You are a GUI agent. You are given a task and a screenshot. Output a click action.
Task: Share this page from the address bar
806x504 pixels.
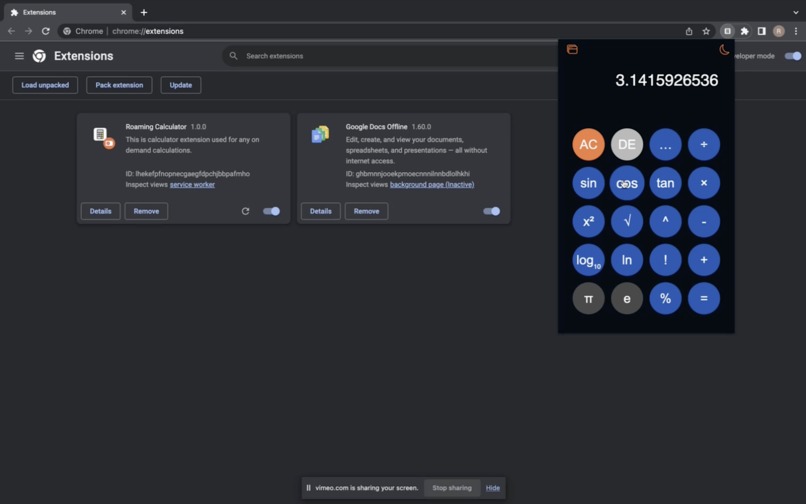click(689, 31)
